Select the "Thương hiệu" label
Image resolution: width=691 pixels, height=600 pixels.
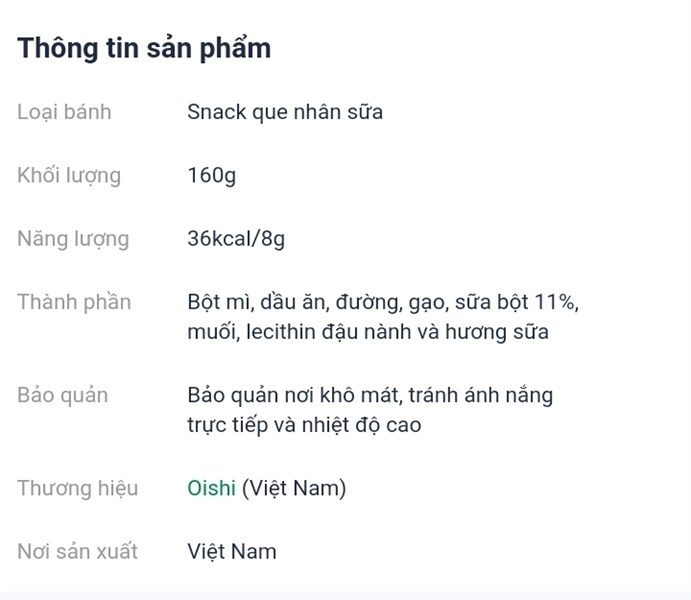click(x=77, y=489)
